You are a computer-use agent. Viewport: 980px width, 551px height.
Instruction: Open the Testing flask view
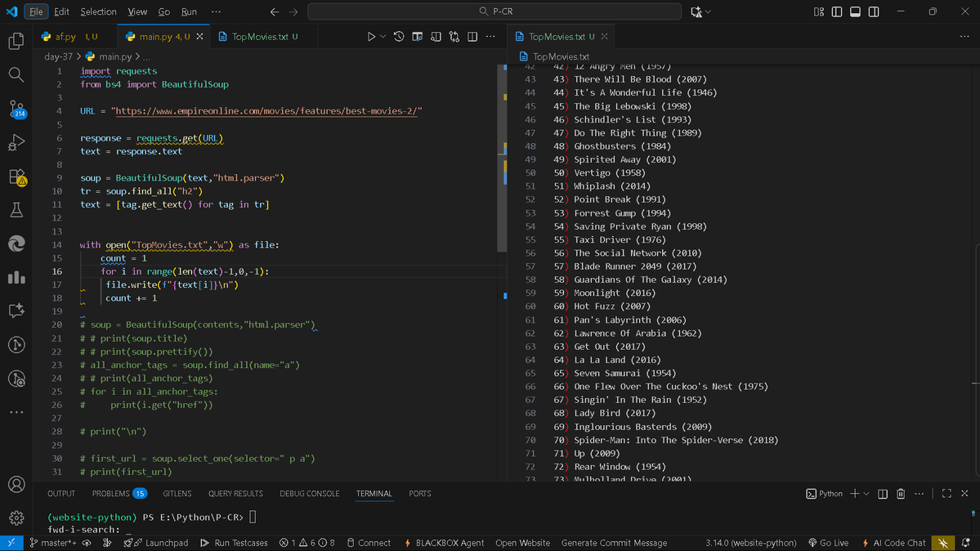coord(16,210)
